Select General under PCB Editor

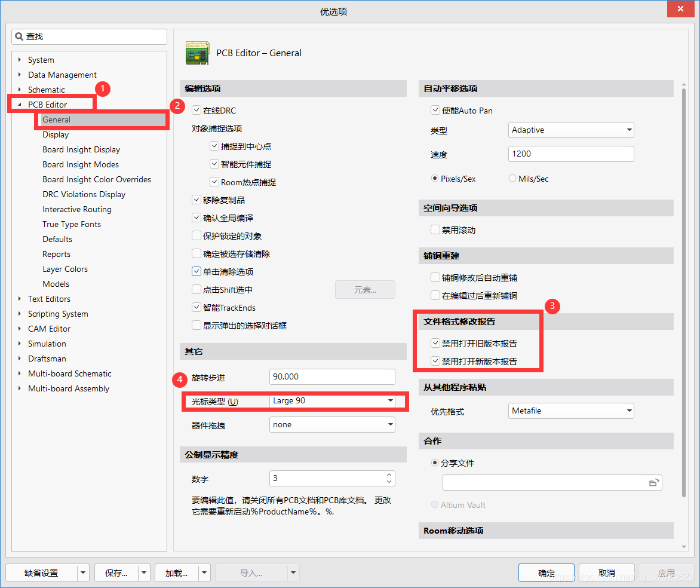(x=103, y=120)
